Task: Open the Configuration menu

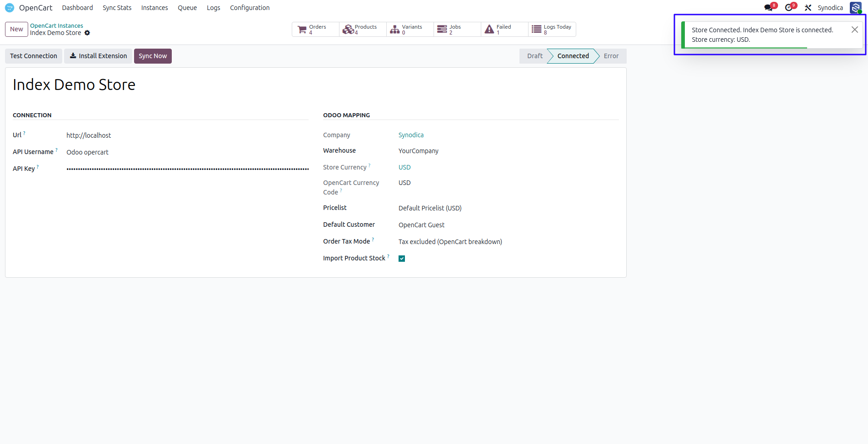Action: (x=249, y=8)
